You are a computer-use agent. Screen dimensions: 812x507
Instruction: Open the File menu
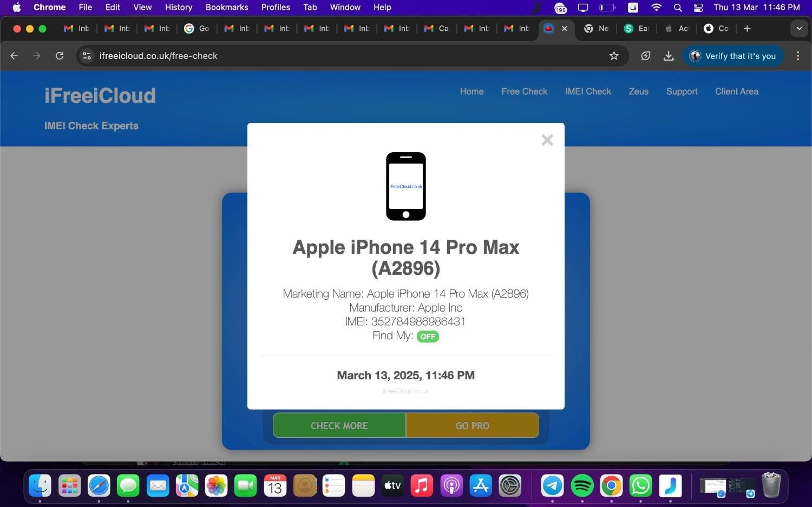[85, 8]
